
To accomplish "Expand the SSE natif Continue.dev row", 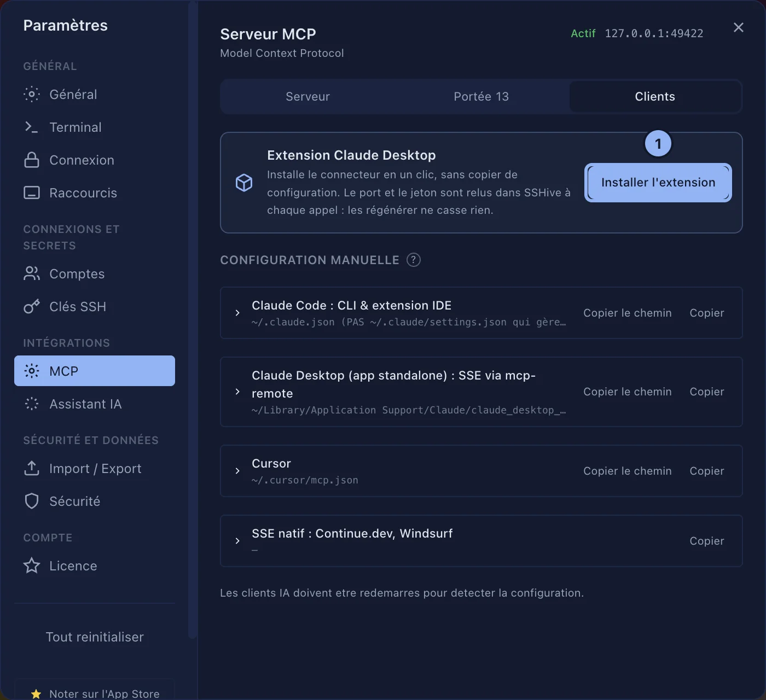I will coord(237,541).
